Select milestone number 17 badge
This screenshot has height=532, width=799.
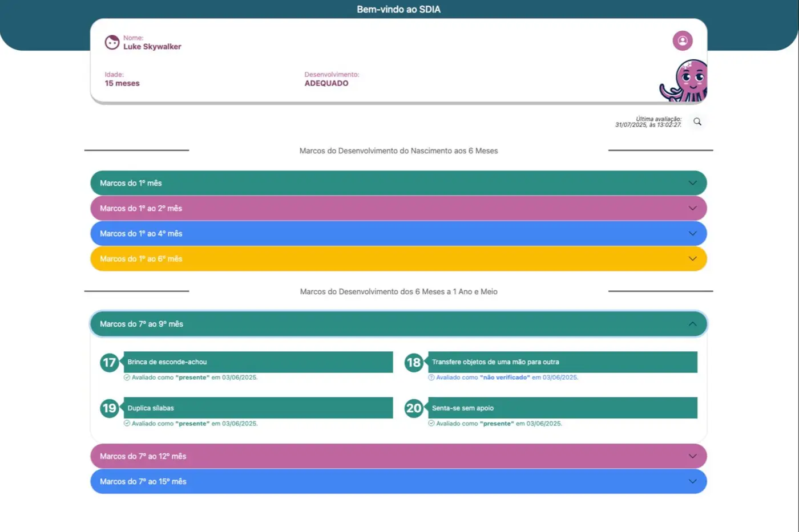109,362
